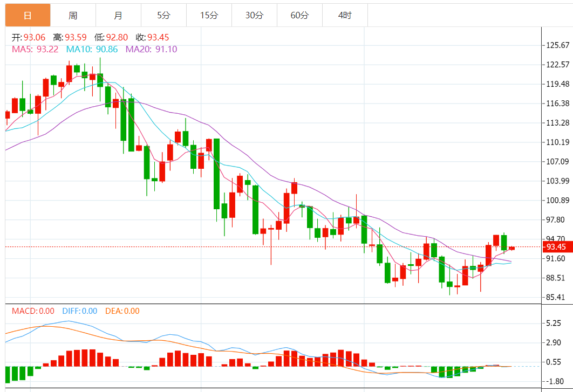
Task: Click the MA20: 91.10 indicator label
Action: 151,49
